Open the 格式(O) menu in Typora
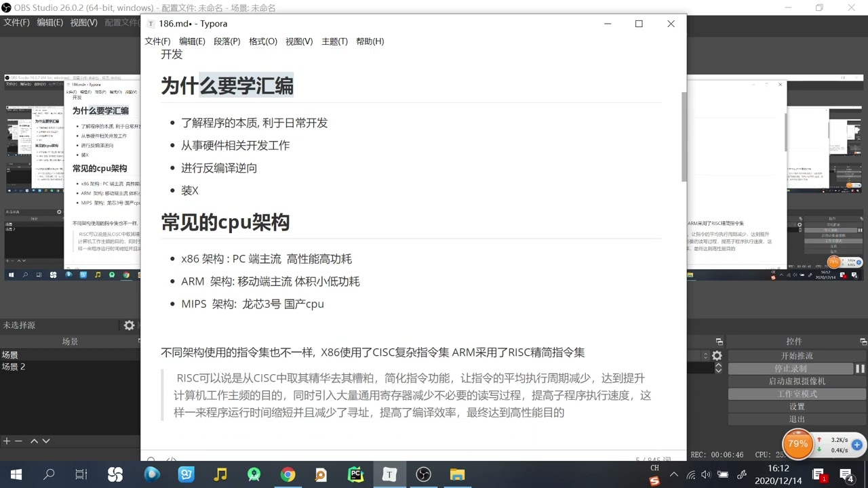 click(263, 41)
